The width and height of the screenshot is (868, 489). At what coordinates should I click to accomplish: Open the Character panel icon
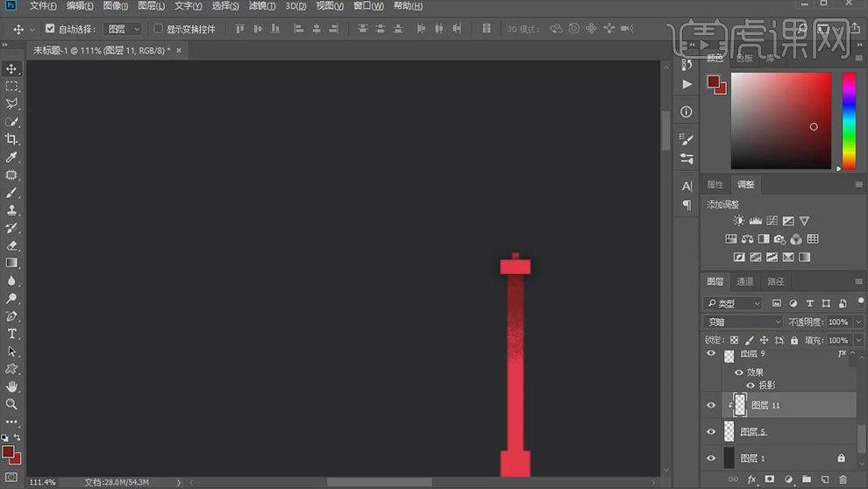pyautogui.click(x=687, y=187)
